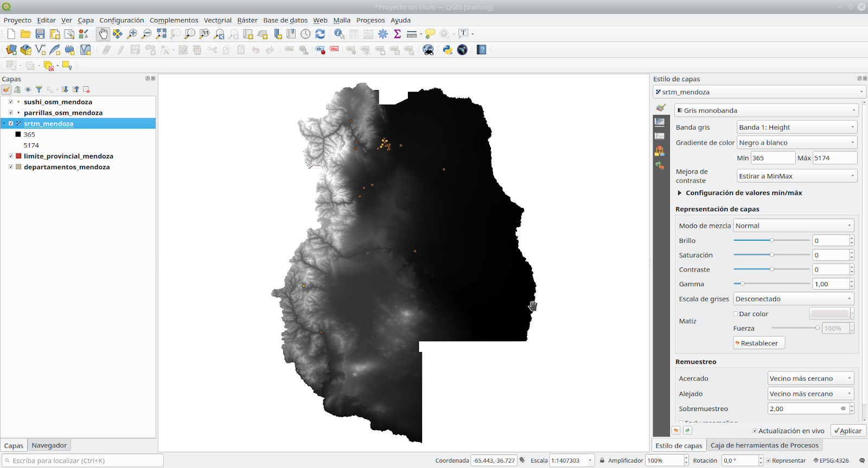Click the filter legend funnel icon in Capas
The width and height of the screenshot is (868, 468).
39,89
